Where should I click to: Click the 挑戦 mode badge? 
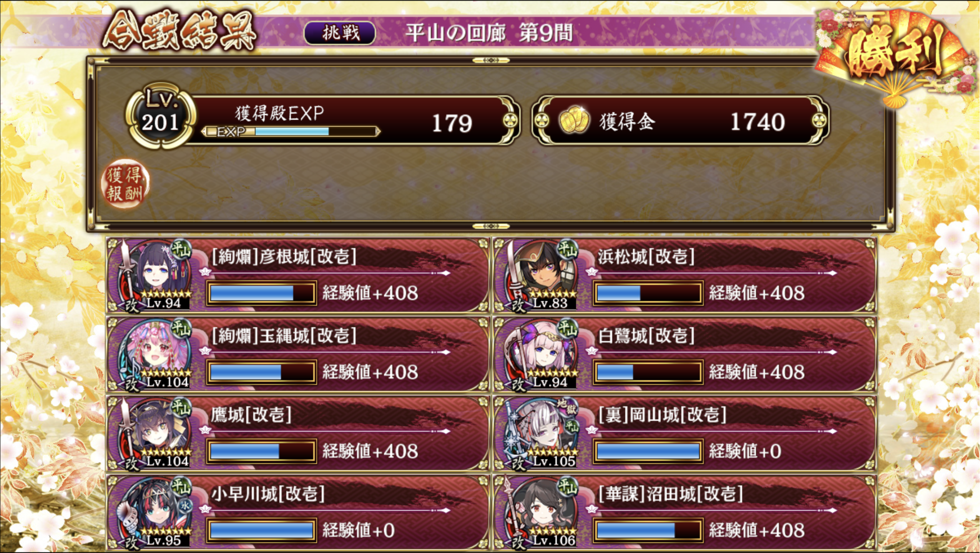point(340,33)
